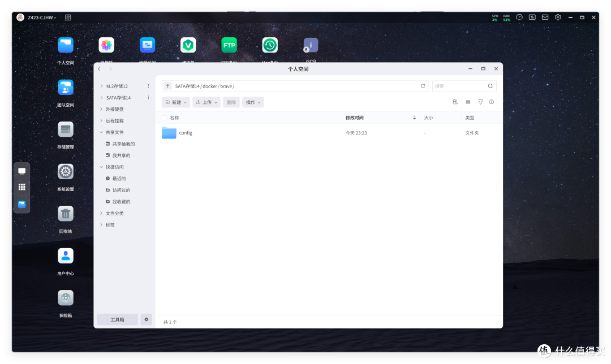Screen dimensions: 611x364
Task: Sort by 名称 column header
Action: click(x=174, y=118)
